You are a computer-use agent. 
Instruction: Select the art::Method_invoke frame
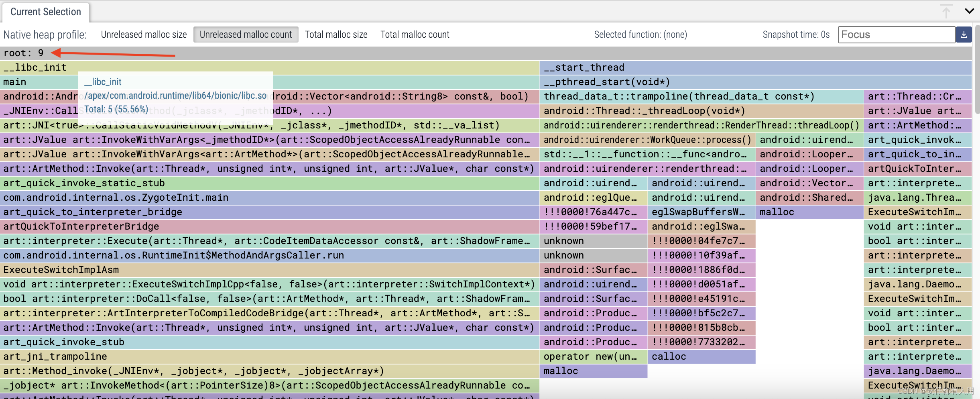tap(270, 371)
